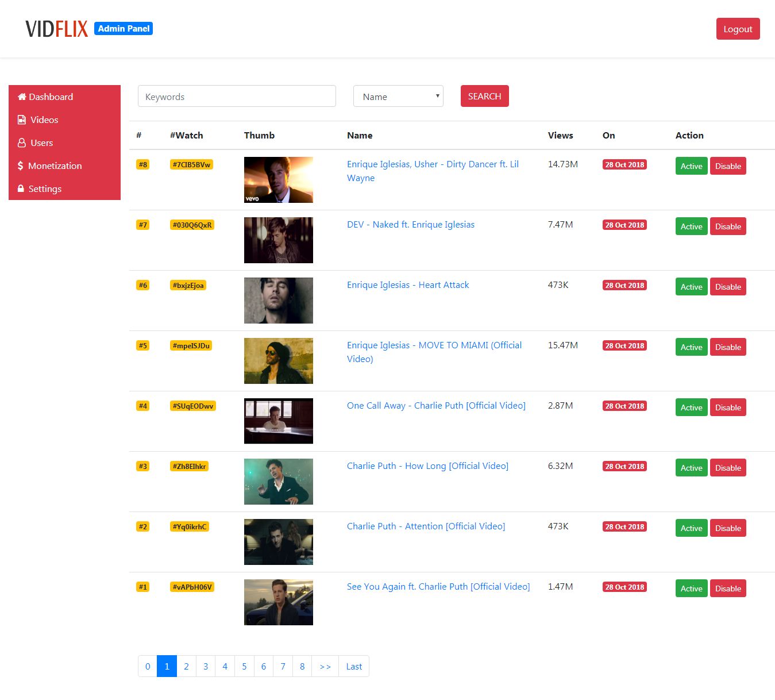The height and width of the screenshot is (700, 775).
Task: Click the VIDFLIX logo
Action: [56, 29]
